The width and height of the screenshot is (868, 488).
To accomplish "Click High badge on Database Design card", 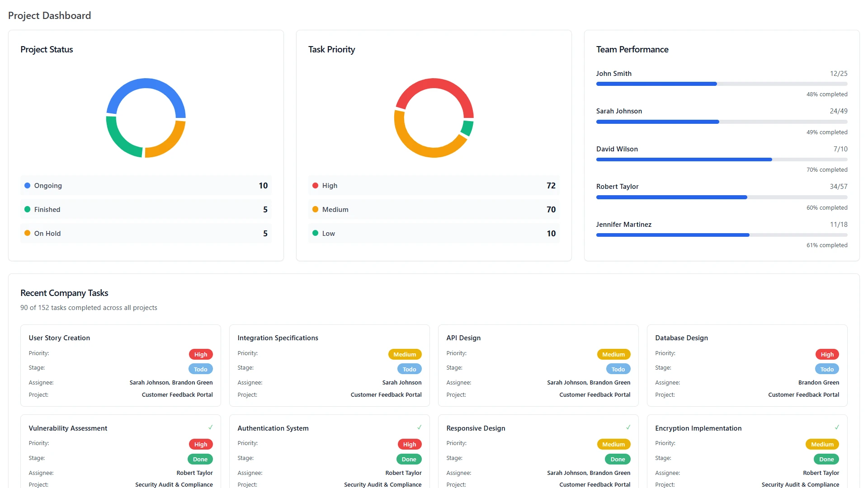I will [x=827, y=354].
